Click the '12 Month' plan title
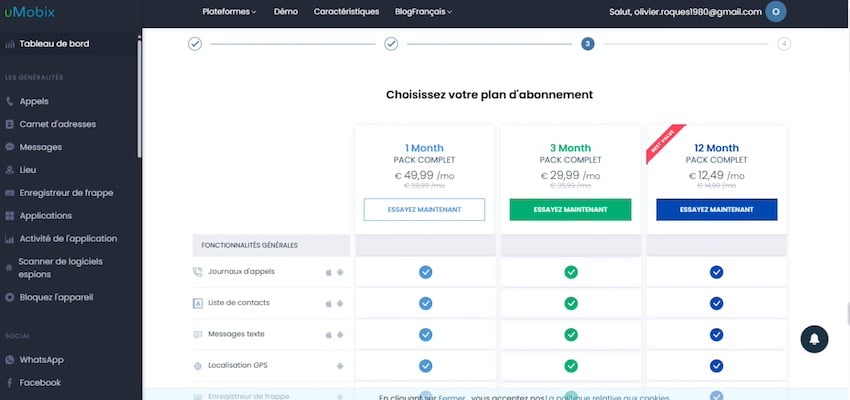 click(717, 148)
